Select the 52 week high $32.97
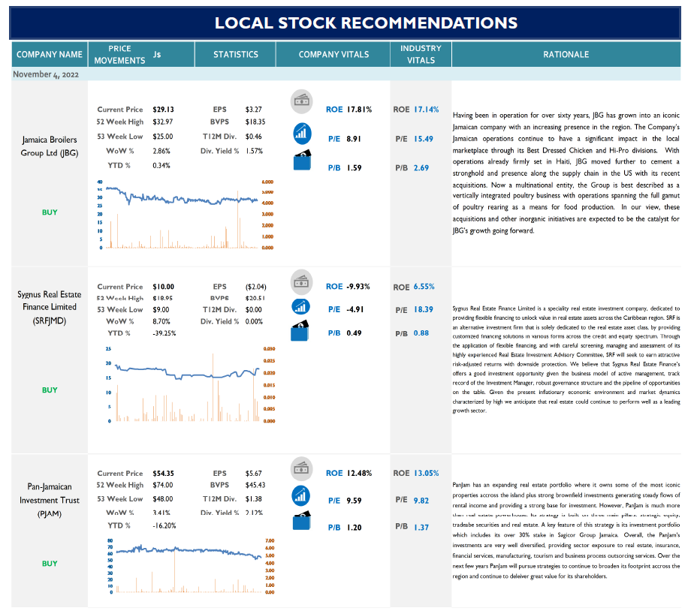 click(x=162, y=122)
